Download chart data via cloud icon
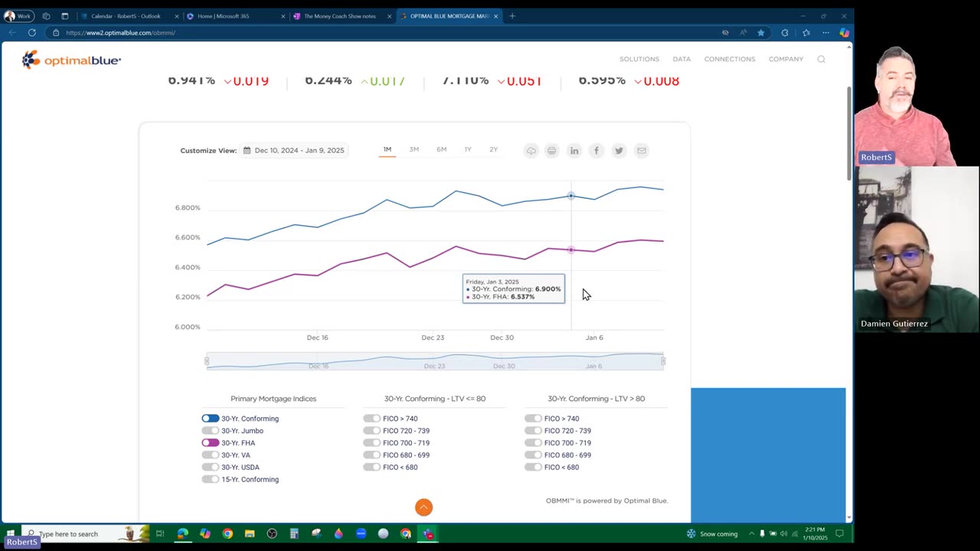This screenshot has height=551, width=980. click(531, 151)
